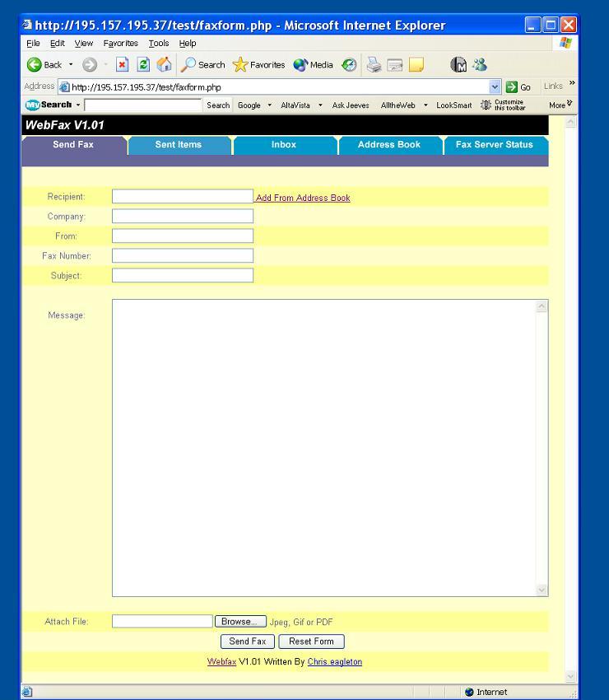Expand the Links toolbar chevron
The image size is (609, 700).
[x=572, y=83]
